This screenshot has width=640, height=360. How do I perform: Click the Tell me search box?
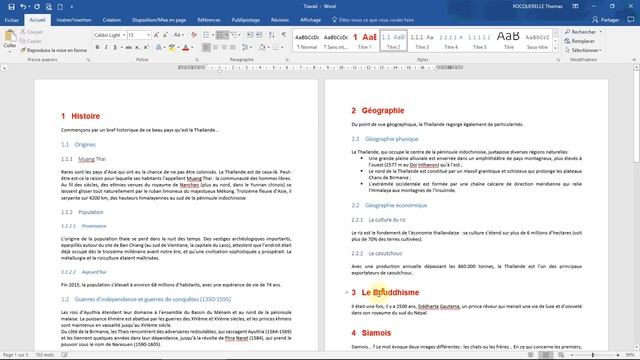click(x=373, y=20)
